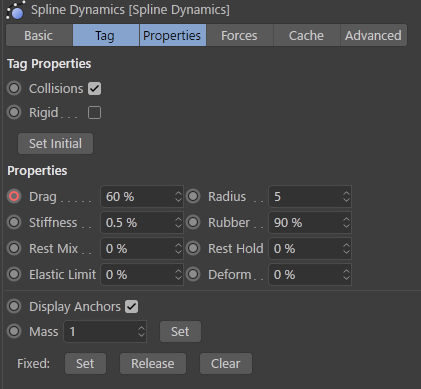The height and width of the screenshot is (389, 421).
Task: Click the Stiffness keyframe animation dot
Action: [14, 222]
